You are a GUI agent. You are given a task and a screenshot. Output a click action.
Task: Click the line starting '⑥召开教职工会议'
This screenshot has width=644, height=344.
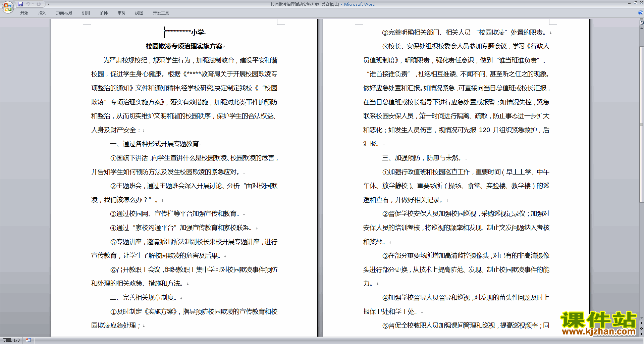tap(194, 270)
